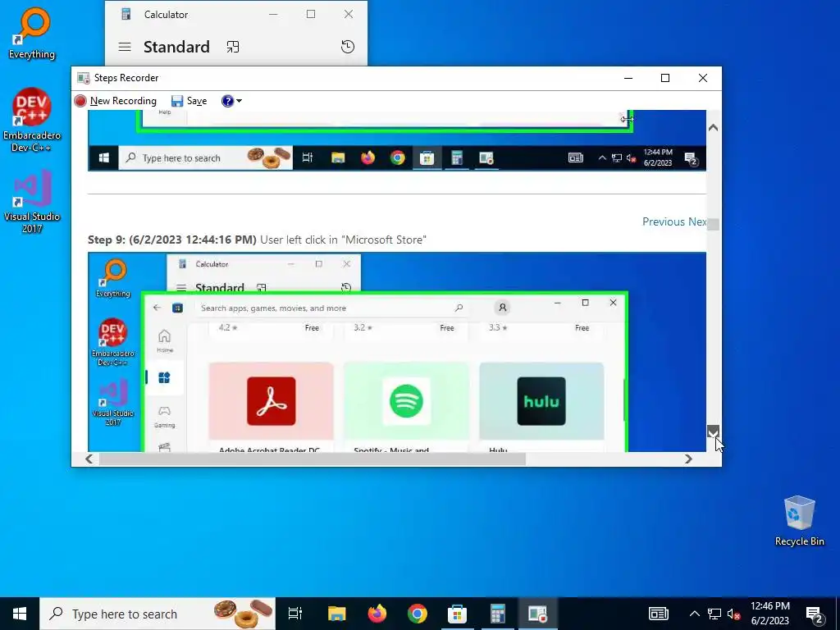Image resolution: width=840 pixels, height=630 pixels.
Task: Open Visual Studio 2017 desktop shortcut
Action: point(32,202)
